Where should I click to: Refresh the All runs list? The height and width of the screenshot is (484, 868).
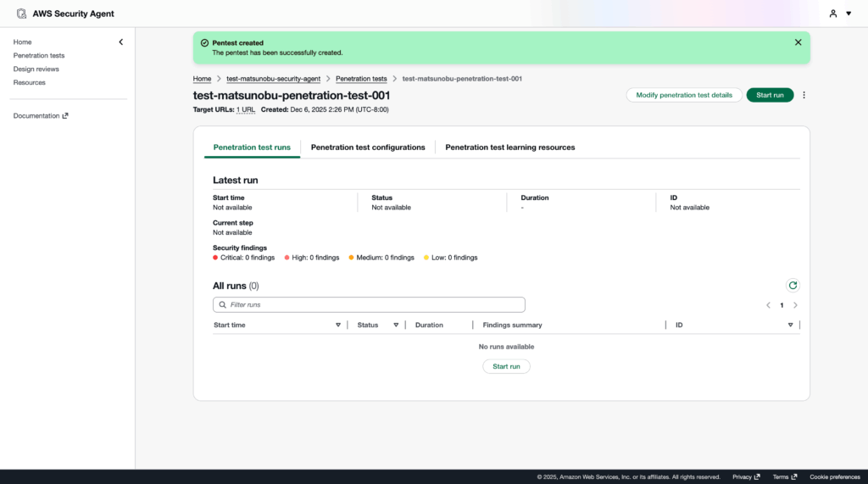(793, 286)
